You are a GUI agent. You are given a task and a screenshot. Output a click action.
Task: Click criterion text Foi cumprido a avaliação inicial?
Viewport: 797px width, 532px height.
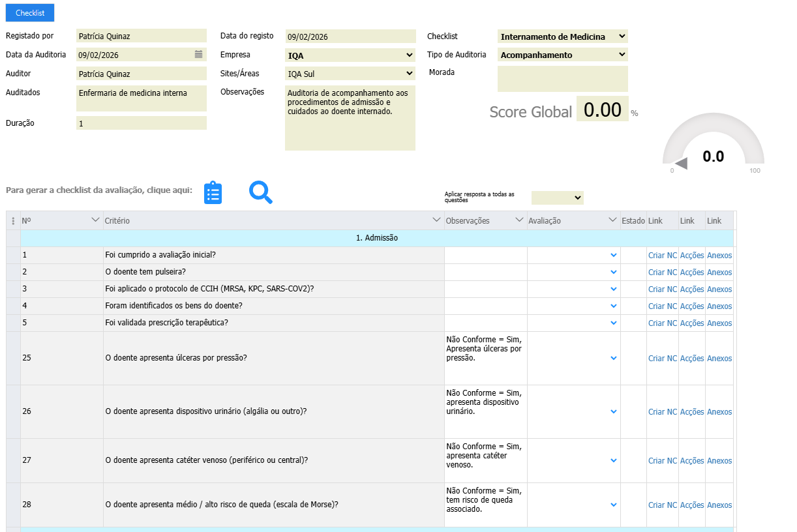click(x=160, y=255)
